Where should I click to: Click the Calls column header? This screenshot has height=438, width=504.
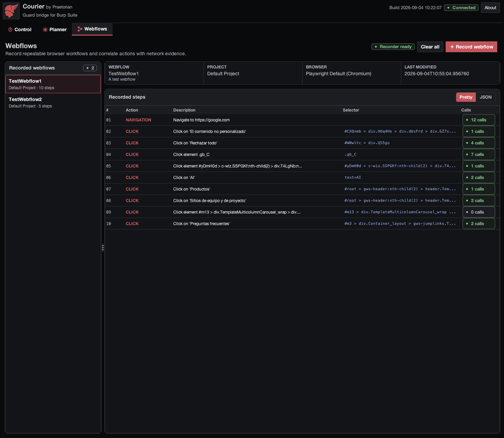click(x=466, y=110)
